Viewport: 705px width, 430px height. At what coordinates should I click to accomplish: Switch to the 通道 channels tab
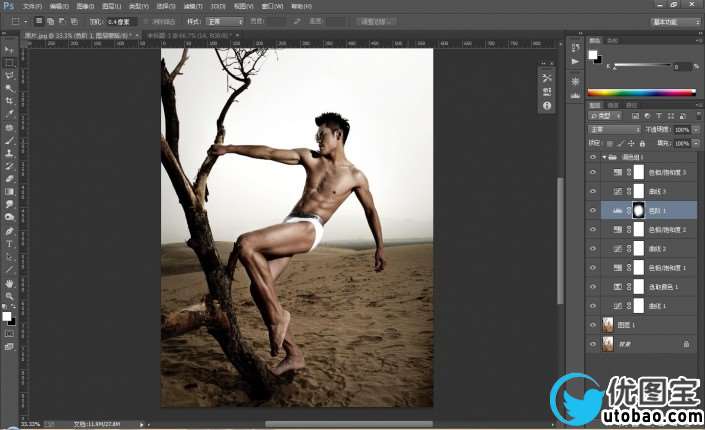[613, 105]
